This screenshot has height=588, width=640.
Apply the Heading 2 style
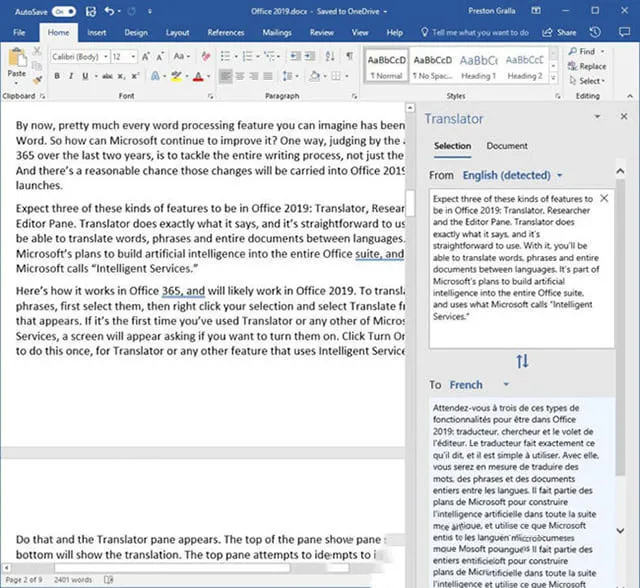point(524,67)
